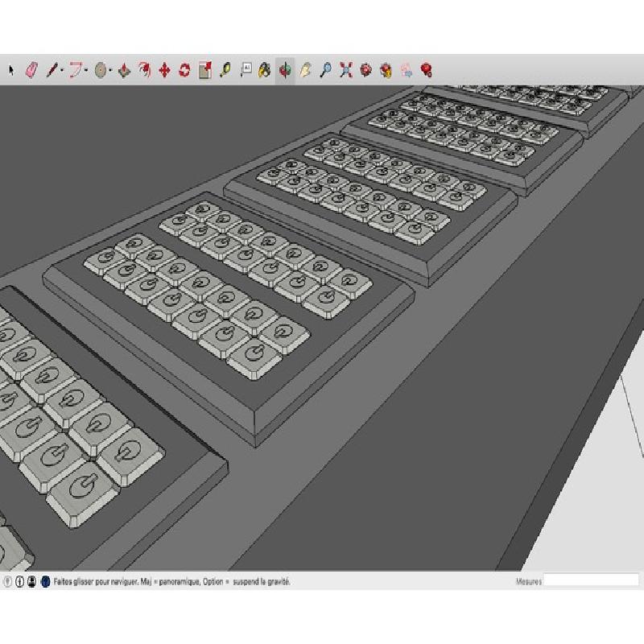Pick the pink Eraser tool
The width and height of the screenshot is (644, 644).
31,71
